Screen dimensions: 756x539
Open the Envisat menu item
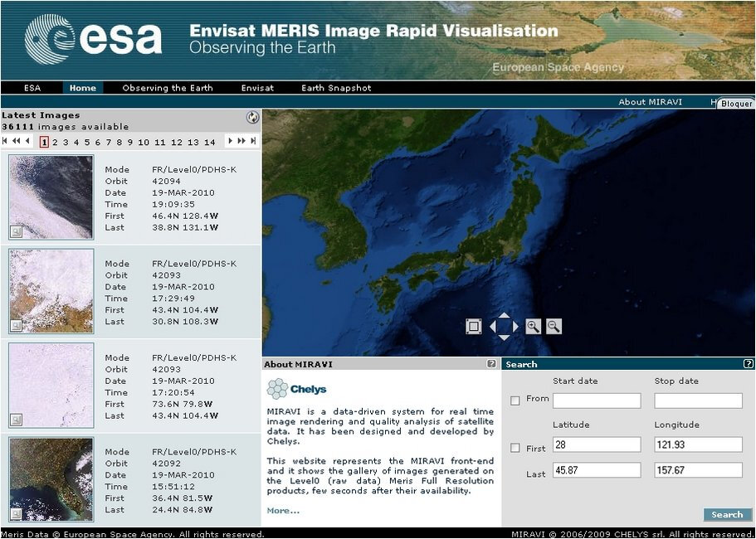click(257, 88)
